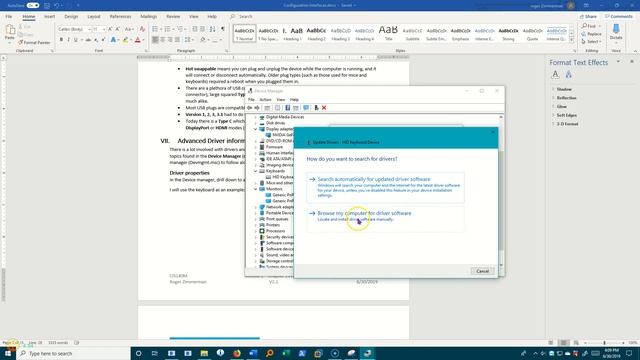
Task: Open the font size dropdown
Action: click(104, 29)
